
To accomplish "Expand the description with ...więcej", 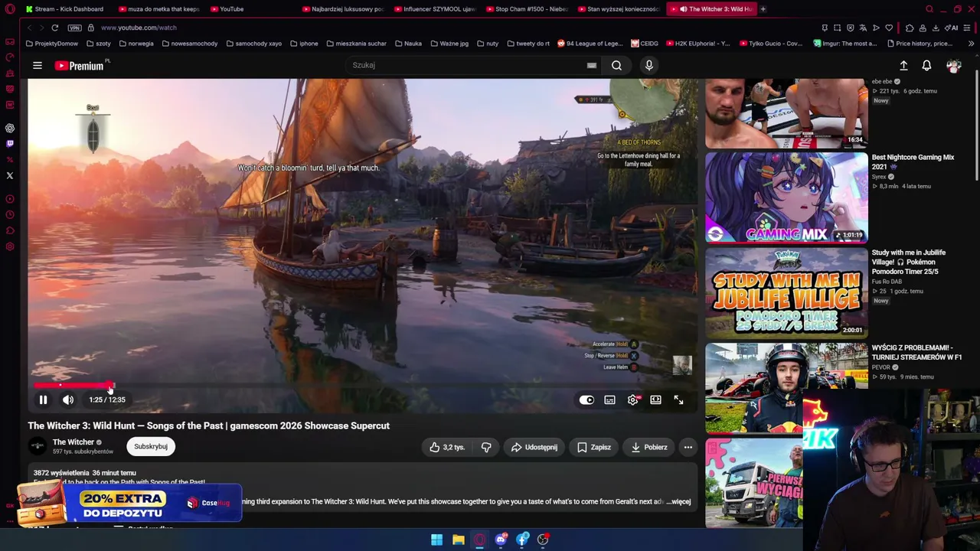I will click(x=680, y=501).
